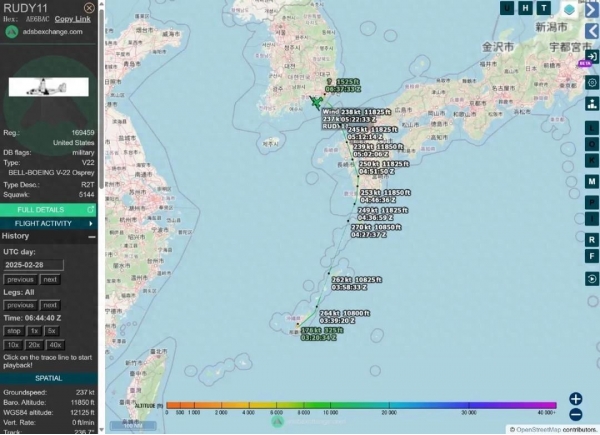Click the UTC date input field
Image resolution: width=600 pixels, height=435 pixels.
click(x=33, y=265)
